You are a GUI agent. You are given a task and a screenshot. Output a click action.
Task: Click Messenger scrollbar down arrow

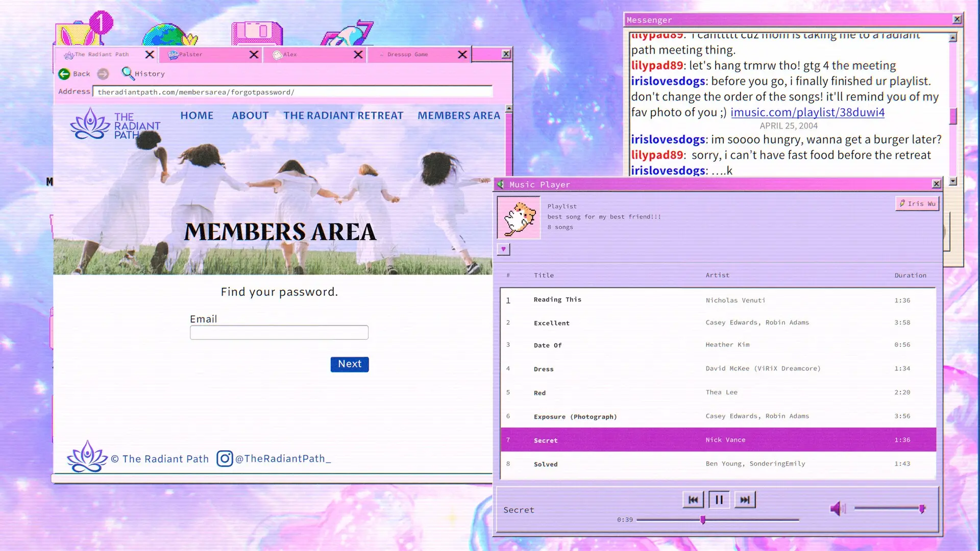click(x=953, y=181)
